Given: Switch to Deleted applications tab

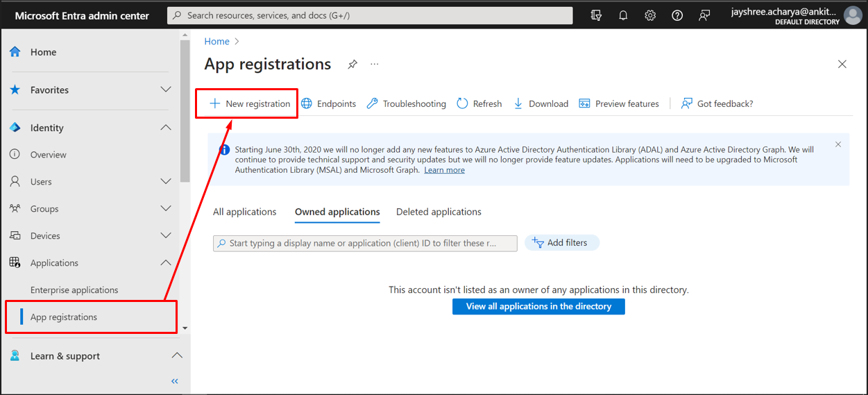Looking at the screenshot, I should point(439,212).
